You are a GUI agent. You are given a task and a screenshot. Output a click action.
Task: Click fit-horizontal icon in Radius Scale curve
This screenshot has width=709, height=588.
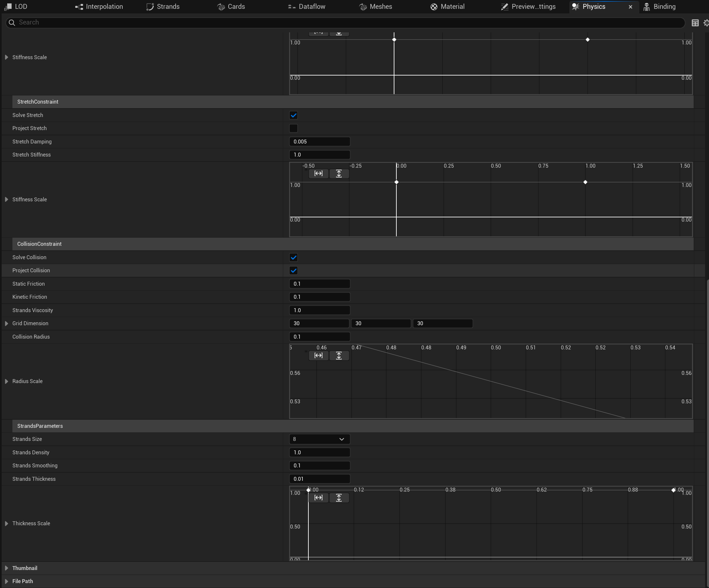pos(319,355)
